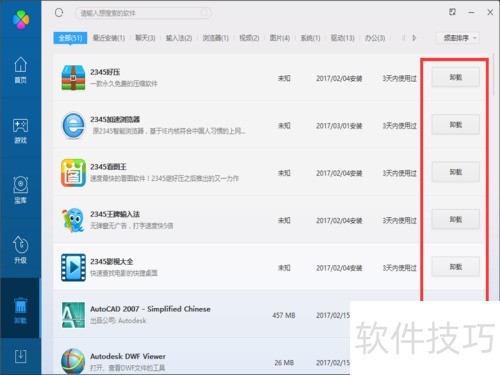Select the 输入法(2) tab
Screen dimensions: 500x375
(179, 38)
